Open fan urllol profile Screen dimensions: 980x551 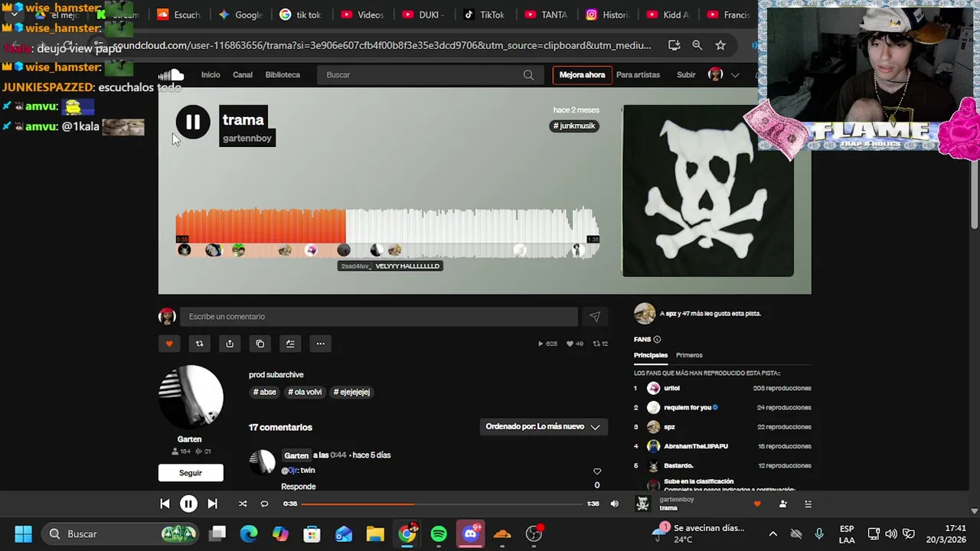(x=671, y=388)
